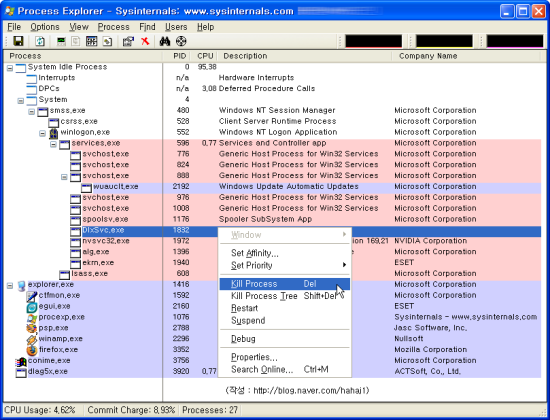Screen dimensions: 550x420
Task: Sort by the CPU column header
Action: coord(205,56)
